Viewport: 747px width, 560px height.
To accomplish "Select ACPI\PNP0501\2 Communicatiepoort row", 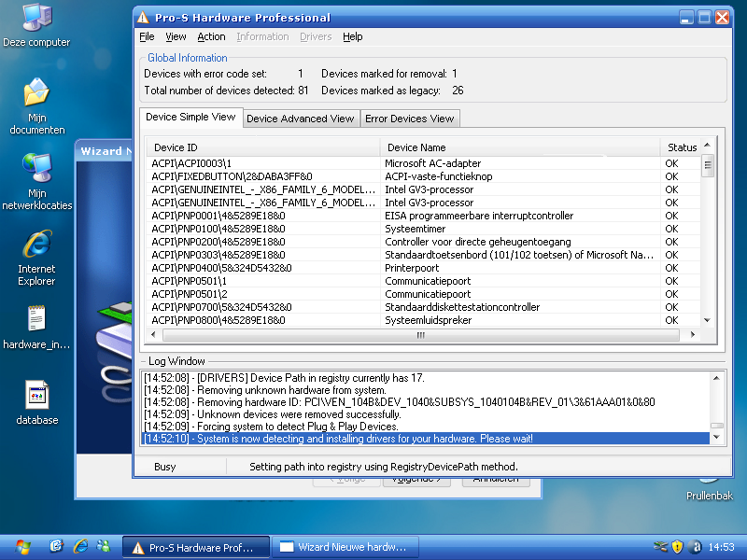I will (x=423, y=294).
